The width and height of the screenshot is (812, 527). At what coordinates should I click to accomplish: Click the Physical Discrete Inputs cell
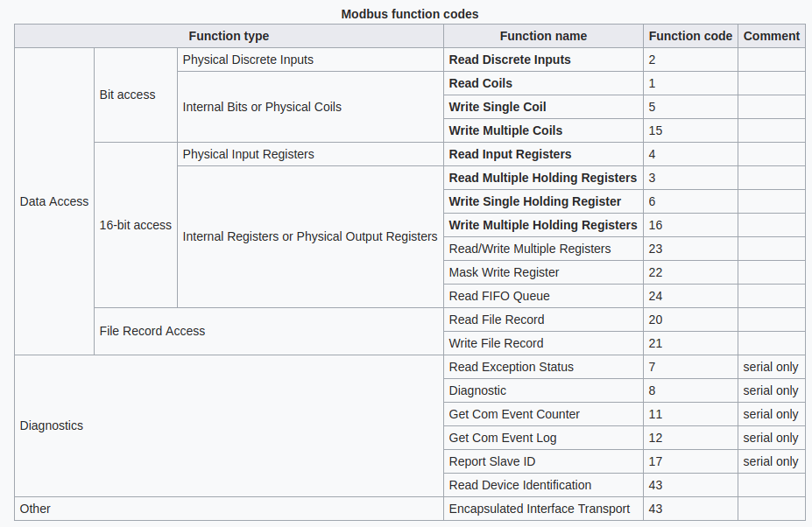248,60
